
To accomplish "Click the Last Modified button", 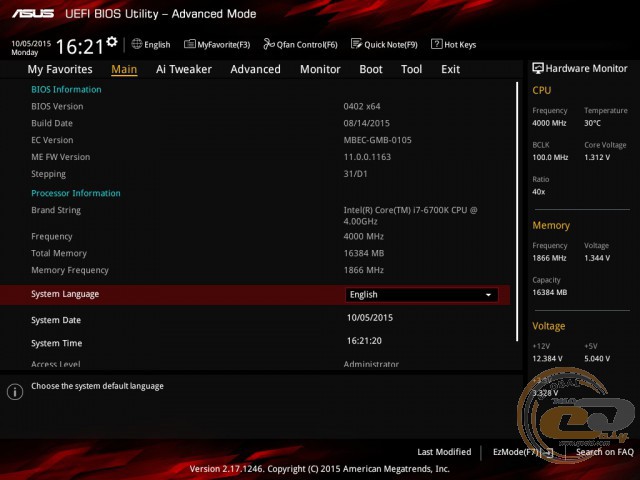I will pyautogui.click(x=444, y=452).
